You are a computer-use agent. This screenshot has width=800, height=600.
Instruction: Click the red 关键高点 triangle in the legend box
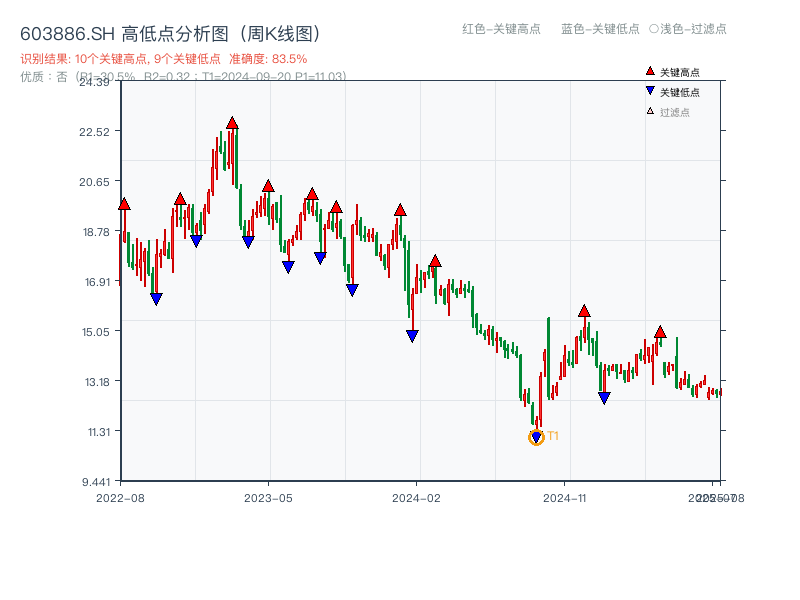[650, 71]
